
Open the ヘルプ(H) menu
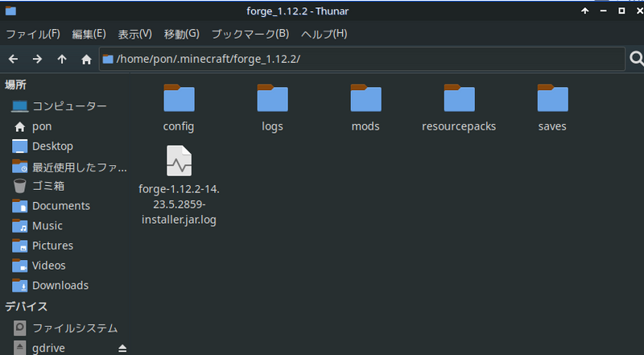point(324,34)
